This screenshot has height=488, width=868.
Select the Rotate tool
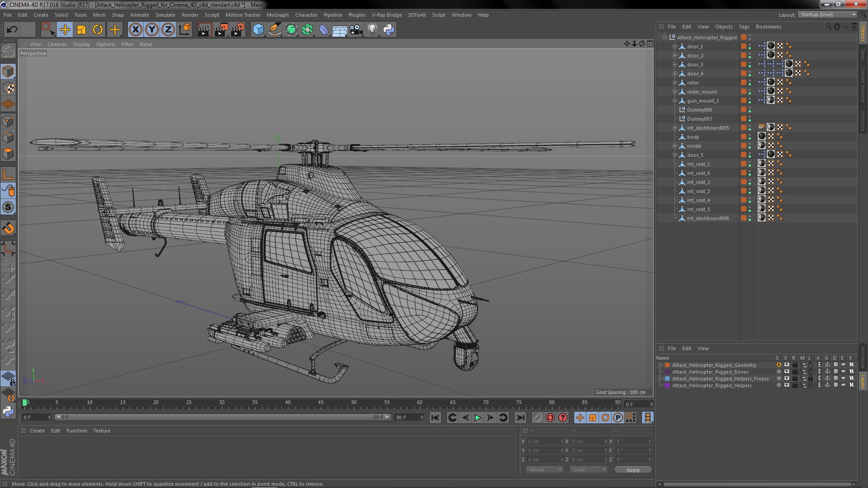[x=98, y=30]
